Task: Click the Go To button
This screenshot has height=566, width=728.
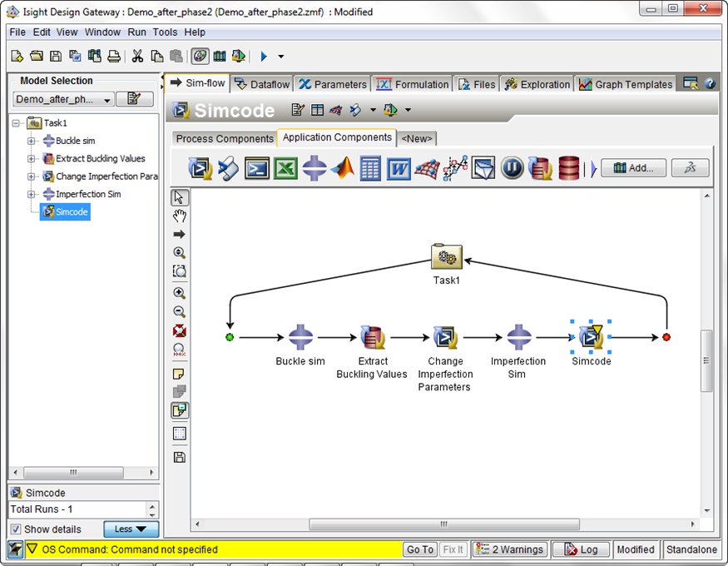Action: point(419,549)
